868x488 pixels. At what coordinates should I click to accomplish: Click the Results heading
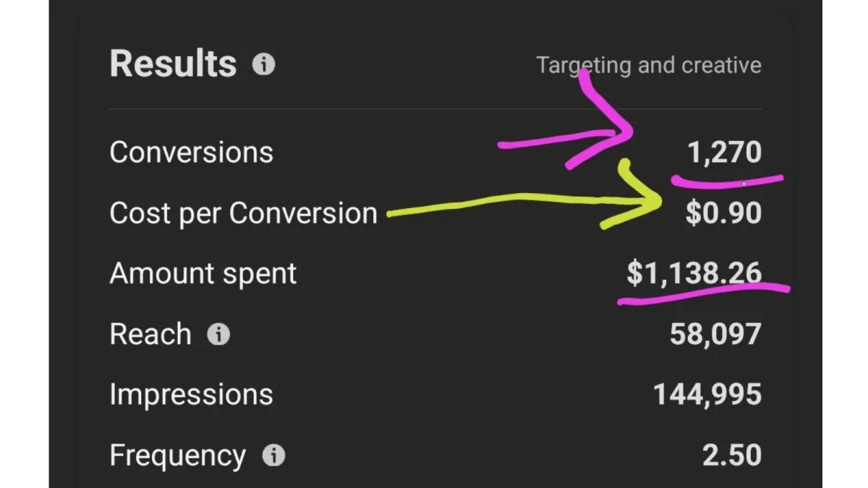(x=173, y=64)
